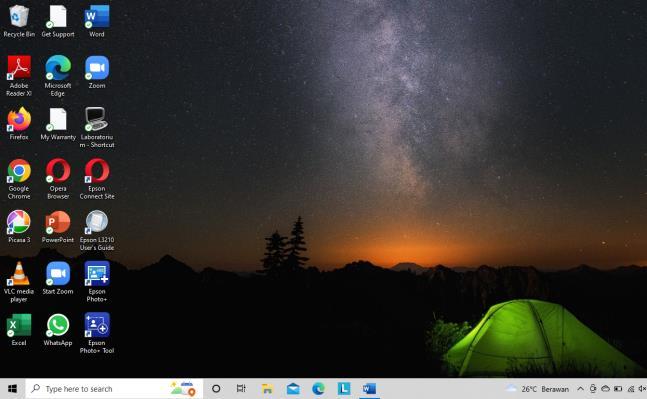647x399 pixels.
Task: Show hidden system tray icons
Action: pyautogui.click(x=580, y=389)
